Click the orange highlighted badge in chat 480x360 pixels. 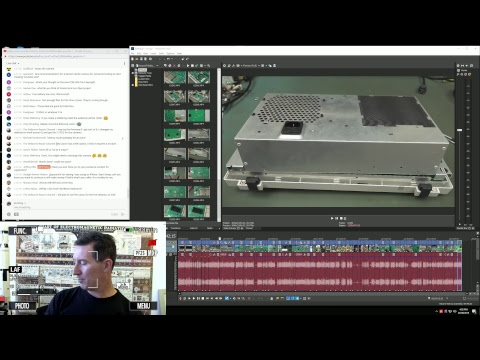(43, 167)
